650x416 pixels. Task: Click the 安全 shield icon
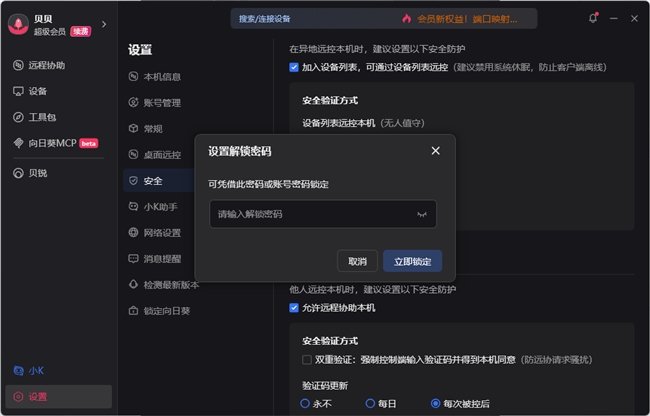tap(133, 180)
